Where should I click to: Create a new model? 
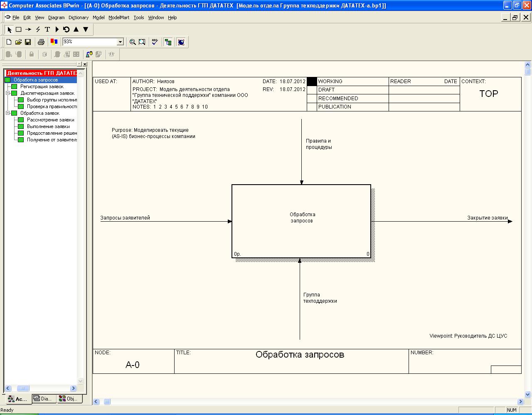pyautogui.click(x=9, y=42)
